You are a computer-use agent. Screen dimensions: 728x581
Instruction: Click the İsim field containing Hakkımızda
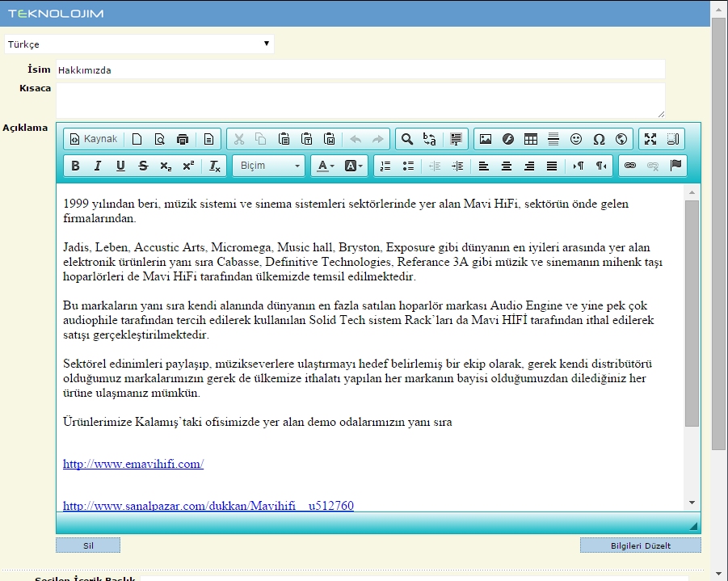coord(360,69)
